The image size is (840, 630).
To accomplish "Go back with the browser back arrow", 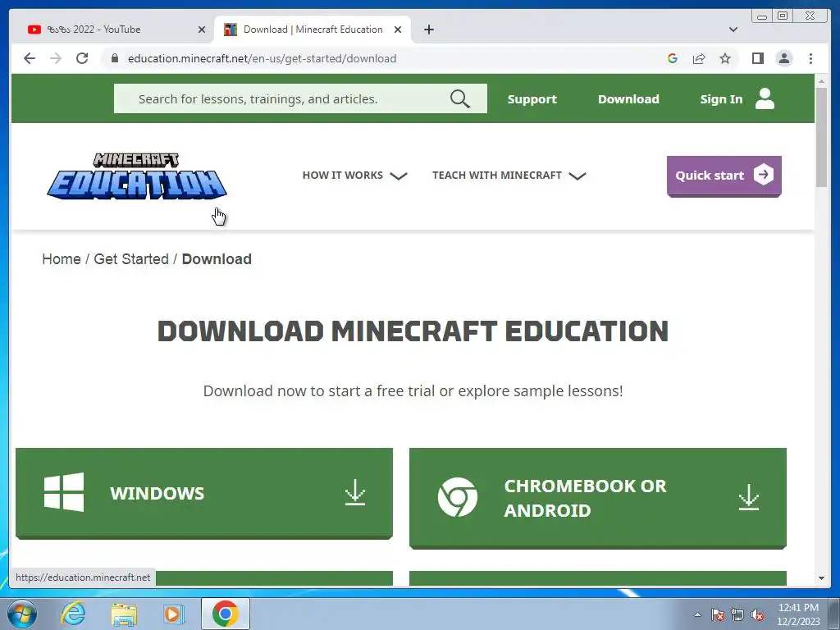I will [x=30, y=58].
